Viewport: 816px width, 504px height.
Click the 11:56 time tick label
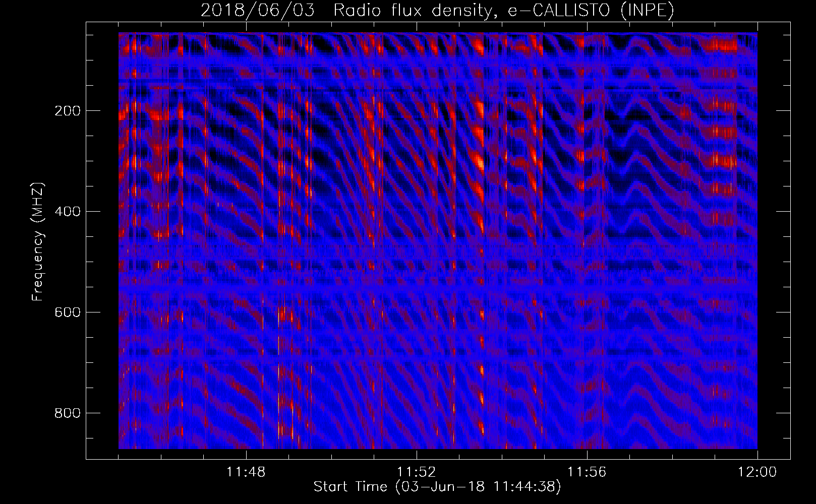pos(587,472)
